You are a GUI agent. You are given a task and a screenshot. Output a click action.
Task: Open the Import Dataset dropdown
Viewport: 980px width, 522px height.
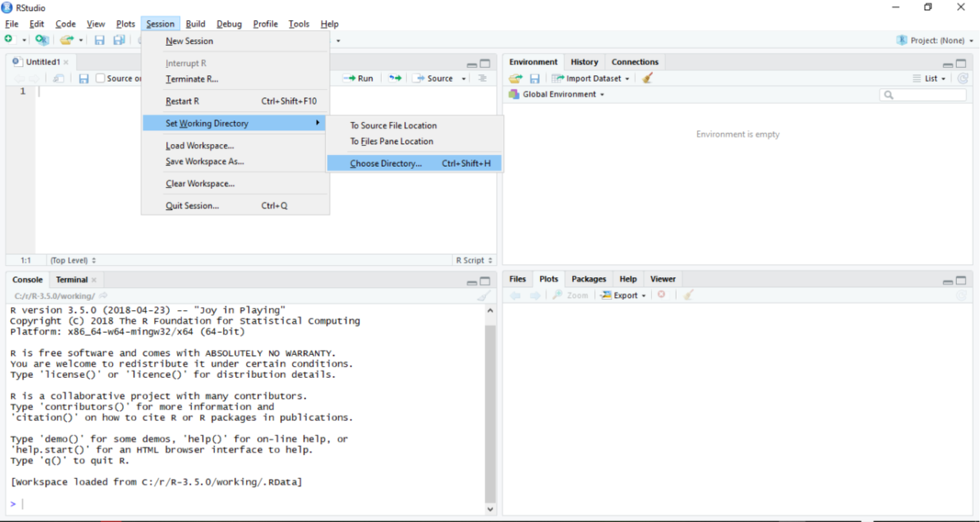click(592, 78)
